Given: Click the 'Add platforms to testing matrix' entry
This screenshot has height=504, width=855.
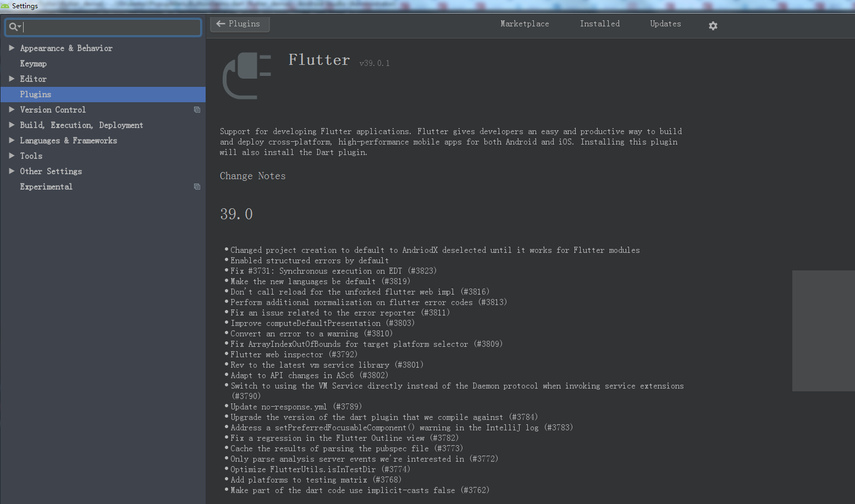Looking at the screenshot, I should (316, 480).
